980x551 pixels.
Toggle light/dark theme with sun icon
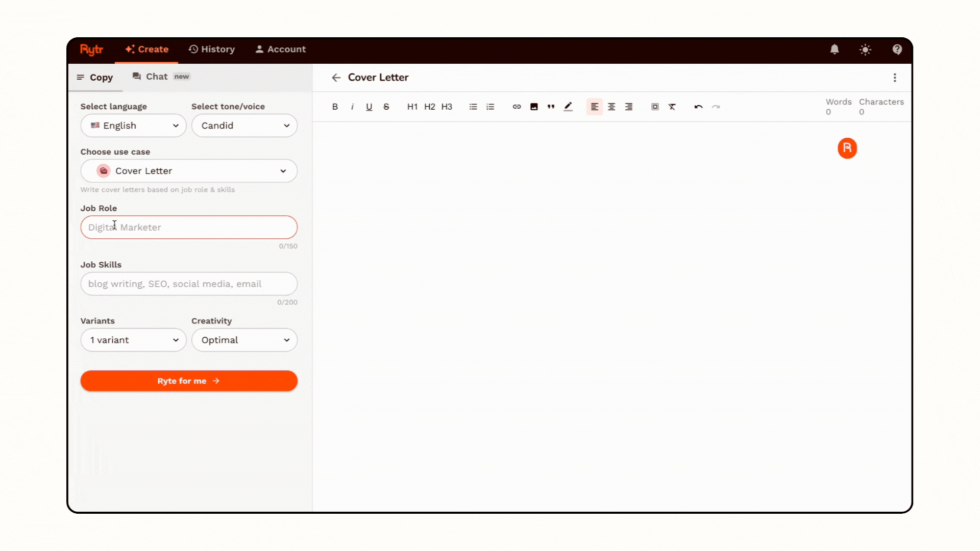tap(865, 49)
